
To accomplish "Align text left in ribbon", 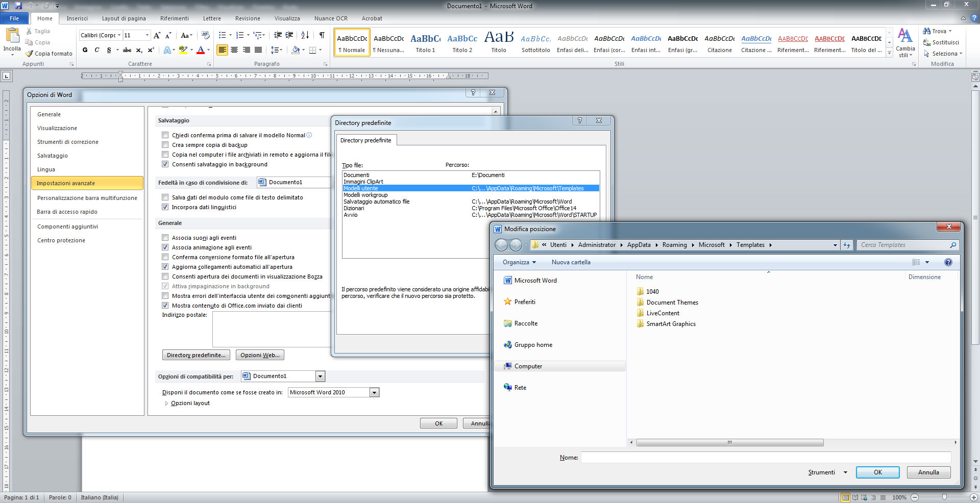I will click(x=222, y=50).
